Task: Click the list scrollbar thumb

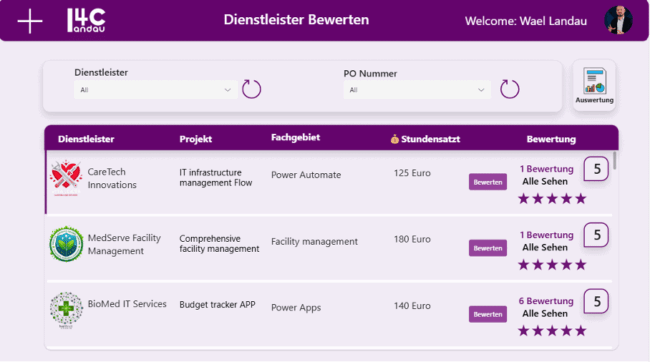Action: pyautogui.click(x=614, y=161)
